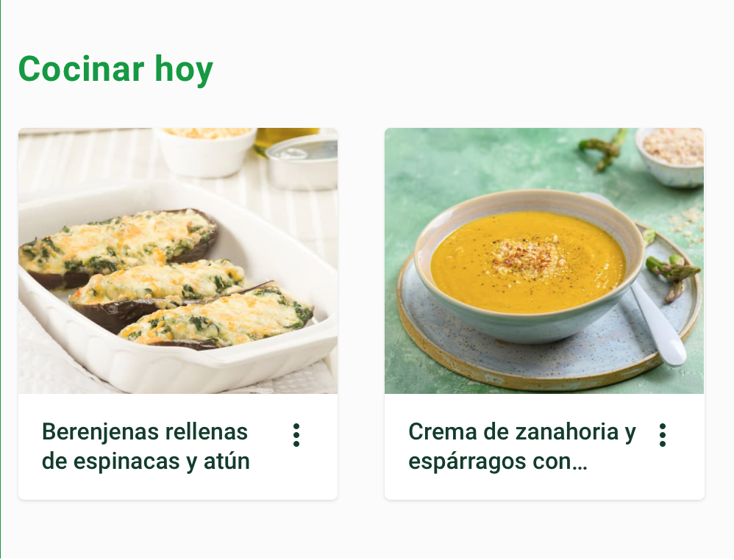Open "Berenjenas rellenas de espinacas y atún" title
734x560 pixels.
pos(146,446)
